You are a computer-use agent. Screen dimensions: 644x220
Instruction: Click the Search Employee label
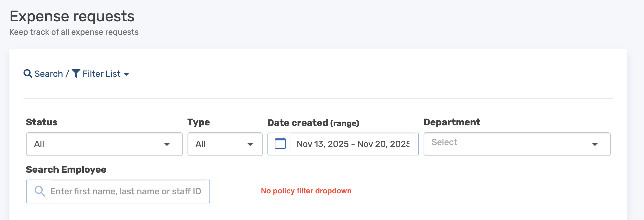(66, 169)
